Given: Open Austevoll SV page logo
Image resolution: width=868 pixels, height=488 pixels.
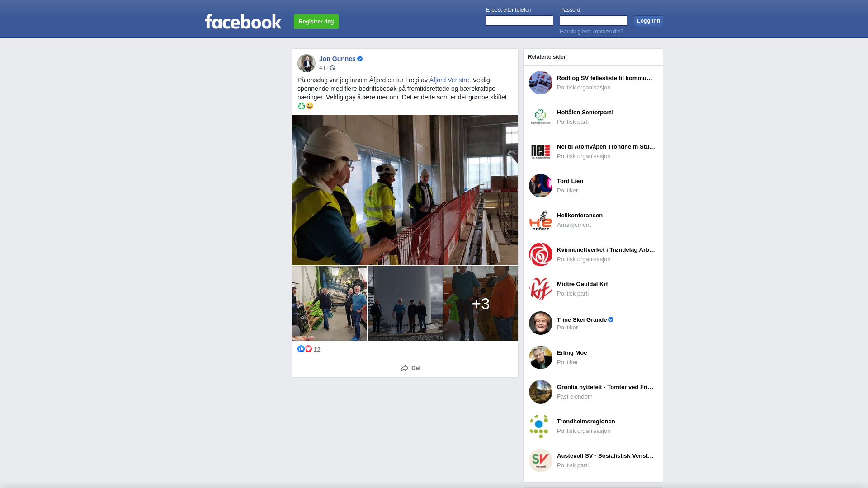Looking at the screenshot, I should (541, 460).
